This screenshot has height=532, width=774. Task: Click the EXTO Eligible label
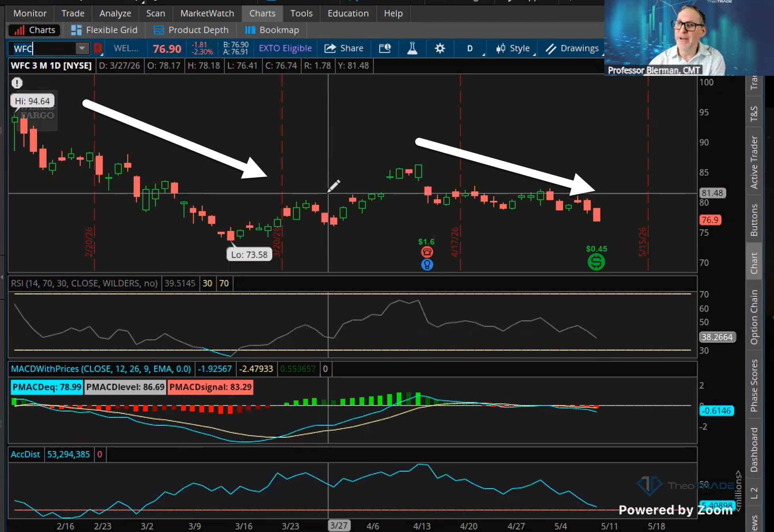[x=285, y=48]
